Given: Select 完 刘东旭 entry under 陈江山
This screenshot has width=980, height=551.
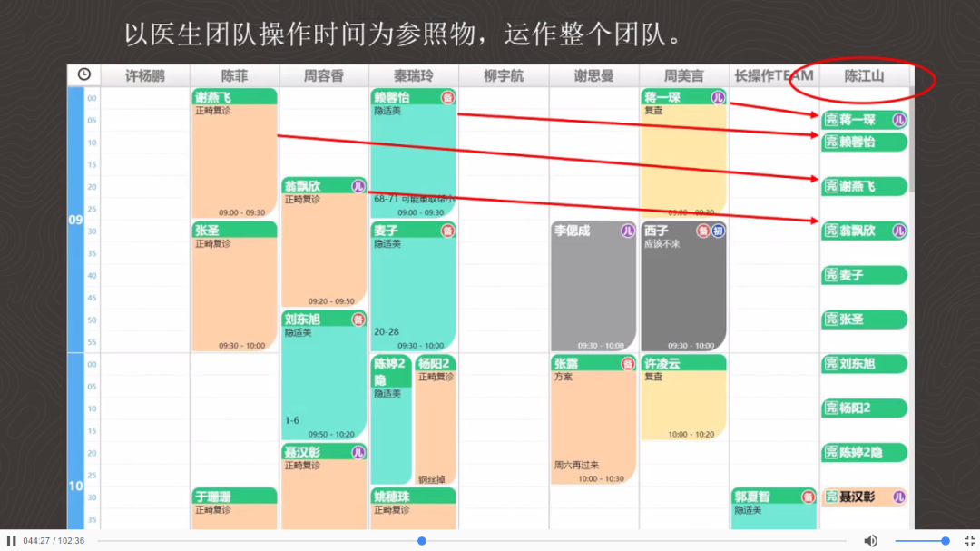Looking at the screenshot, I should click(864, 364).
